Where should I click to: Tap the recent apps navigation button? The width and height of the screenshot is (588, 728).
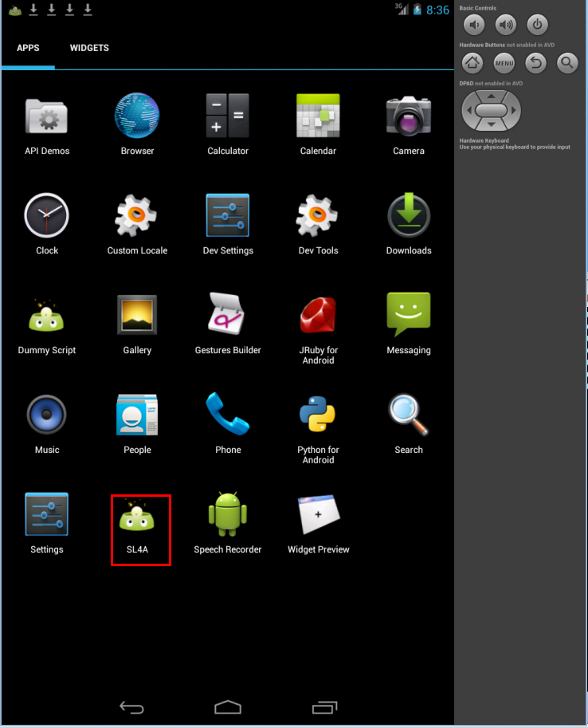(324, 707)
